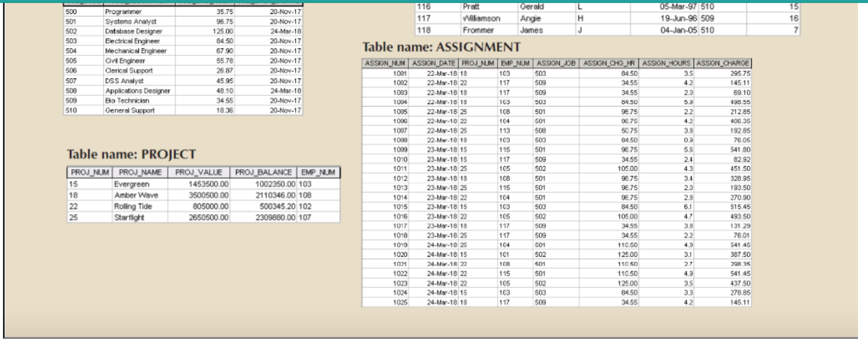The width and height of the screenshot is (868, 339).
Task: Select the ASSIGN_DATE column header
Action: (433, 63)
